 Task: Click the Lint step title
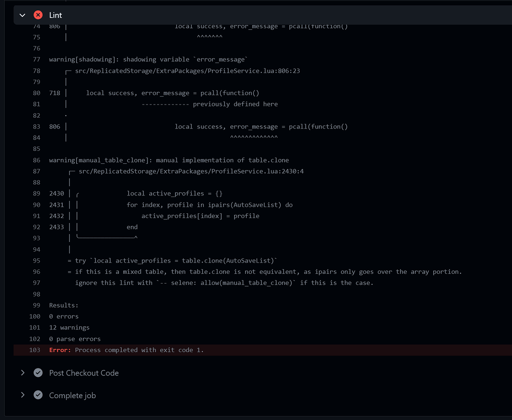(55, 15)
